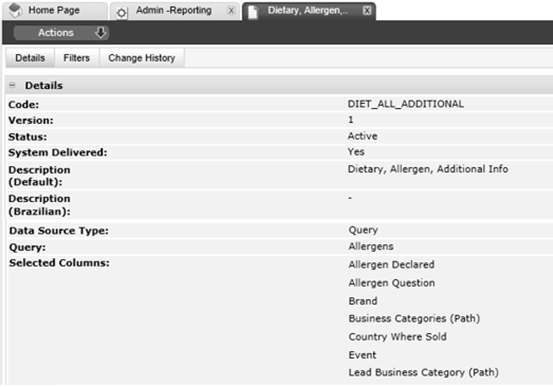Click the Code: field label
Image resolution: width=553 pixels, height=387 pixels.
tap(24, 105)
